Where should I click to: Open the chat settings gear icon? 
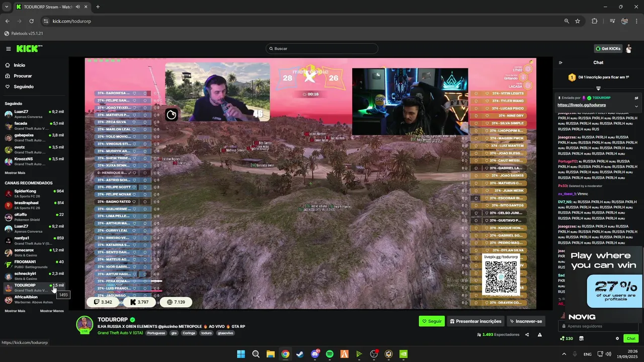(x=617, y=338)
